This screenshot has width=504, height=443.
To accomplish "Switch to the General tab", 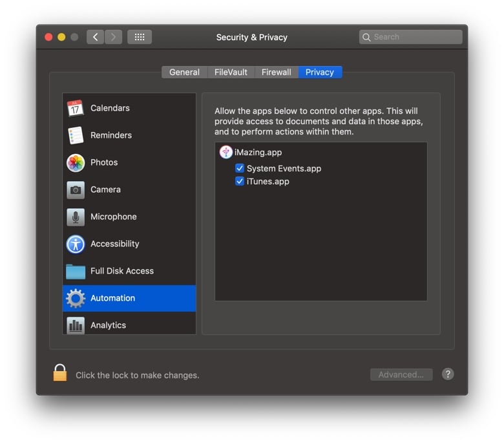I will [185, 72].
